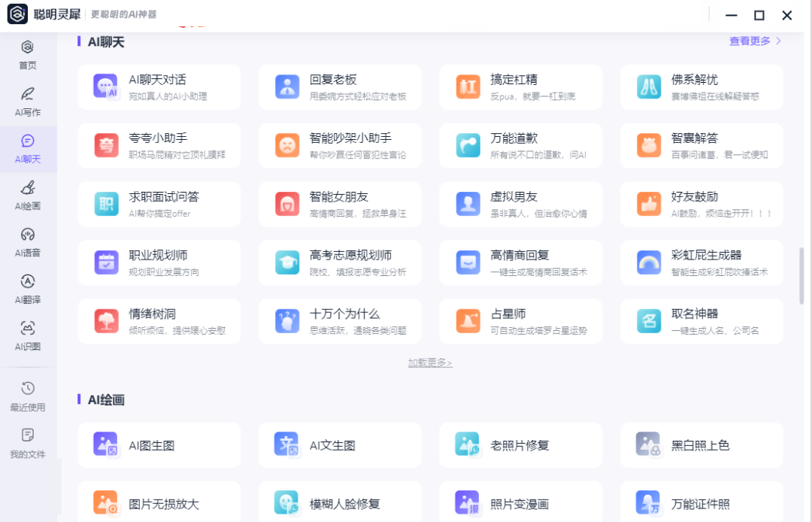
Task: Open the 占星师 wizard hat icon
Action: [x=468, y=321]
